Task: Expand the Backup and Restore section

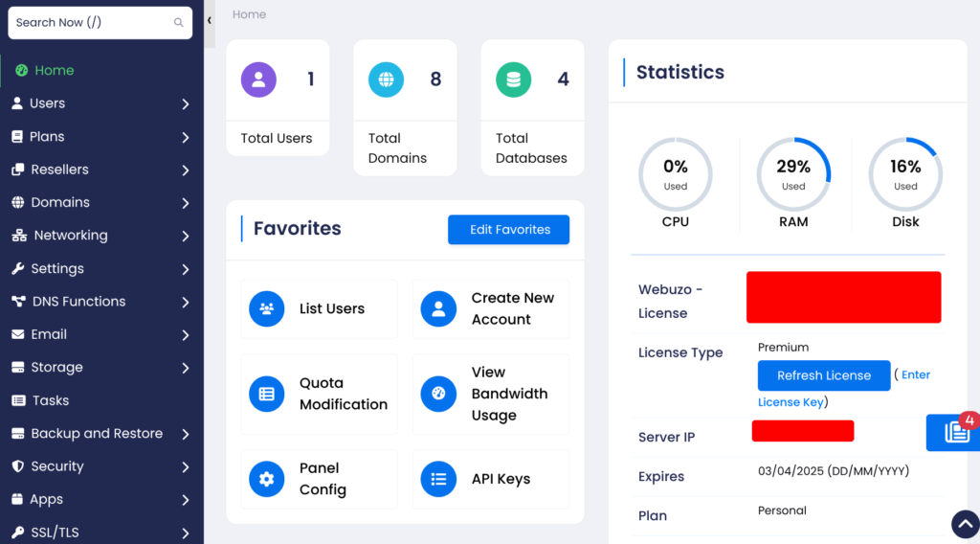Action: point(186,434)
